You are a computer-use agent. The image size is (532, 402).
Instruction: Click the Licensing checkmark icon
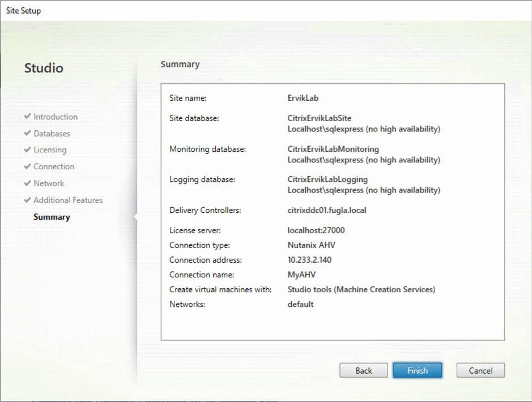(x=28, y=149)
